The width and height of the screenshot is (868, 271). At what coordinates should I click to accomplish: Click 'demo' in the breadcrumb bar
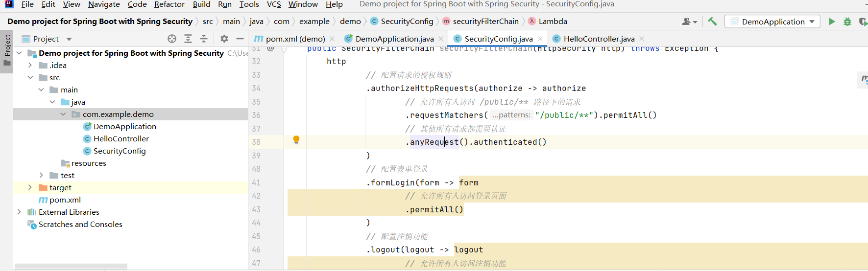tap(350, 22)
